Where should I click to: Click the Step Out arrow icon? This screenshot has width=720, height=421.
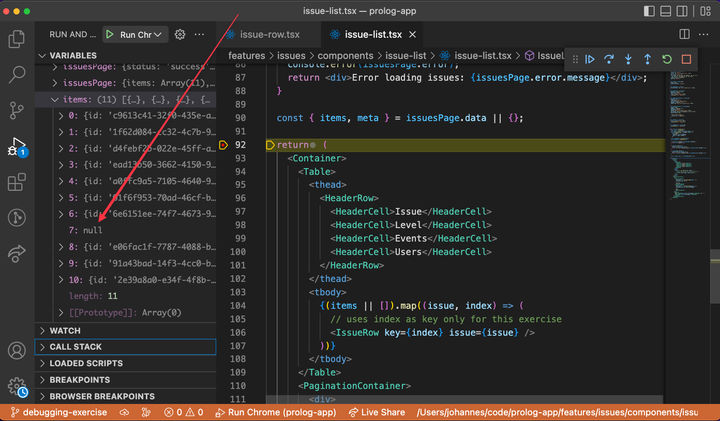click(647, 59)
